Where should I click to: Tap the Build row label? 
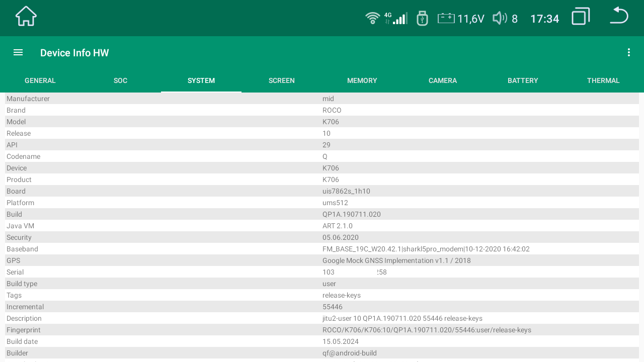pos(14,214)
